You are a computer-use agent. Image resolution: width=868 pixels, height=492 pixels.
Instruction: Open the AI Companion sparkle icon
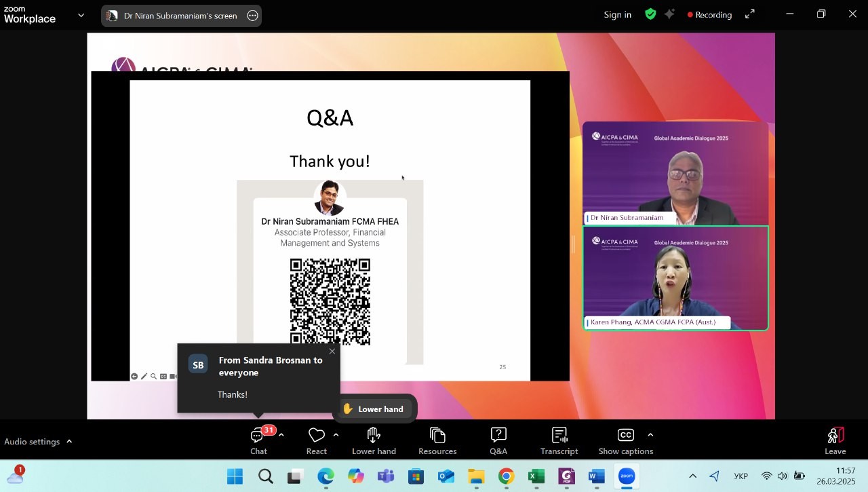pos(669,14)
